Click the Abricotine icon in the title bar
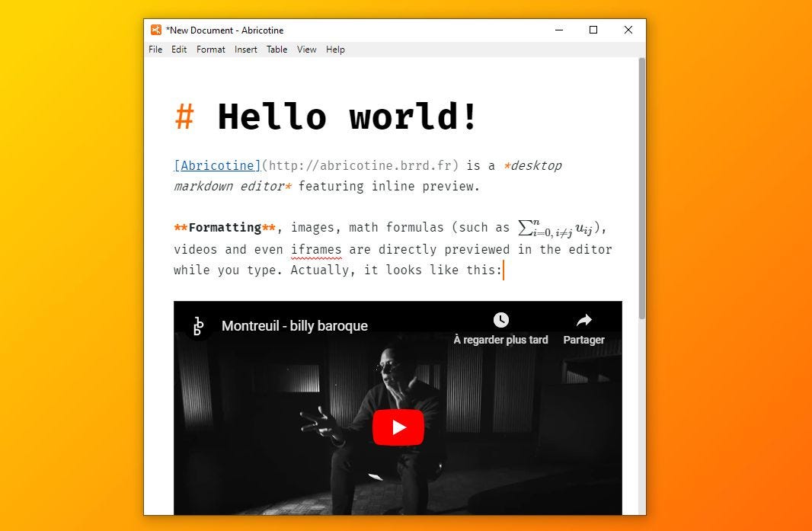 pyautogui.click(x=155, y=30)
